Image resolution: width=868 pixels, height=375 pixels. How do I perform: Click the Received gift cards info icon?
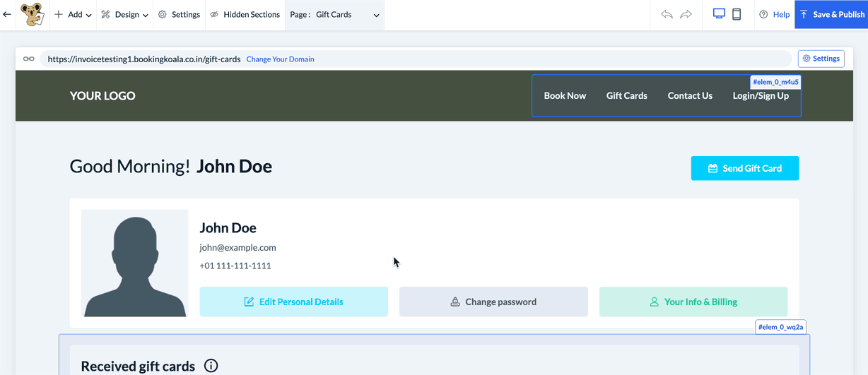coord(211,366)
